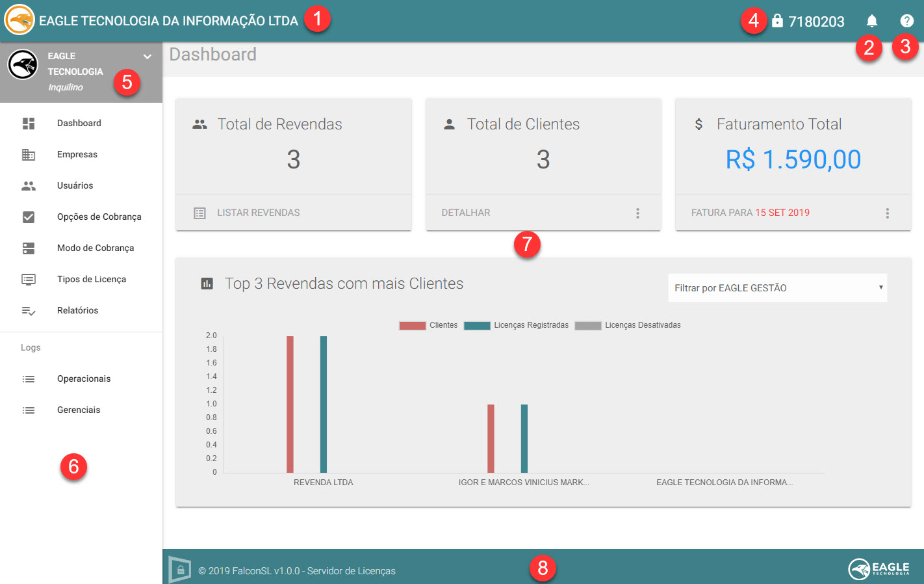Click the REVENDA LTDA teal licenses bar
Image resolution: width=924 pixels, height=584 pixels.
[x=324, y=405]
